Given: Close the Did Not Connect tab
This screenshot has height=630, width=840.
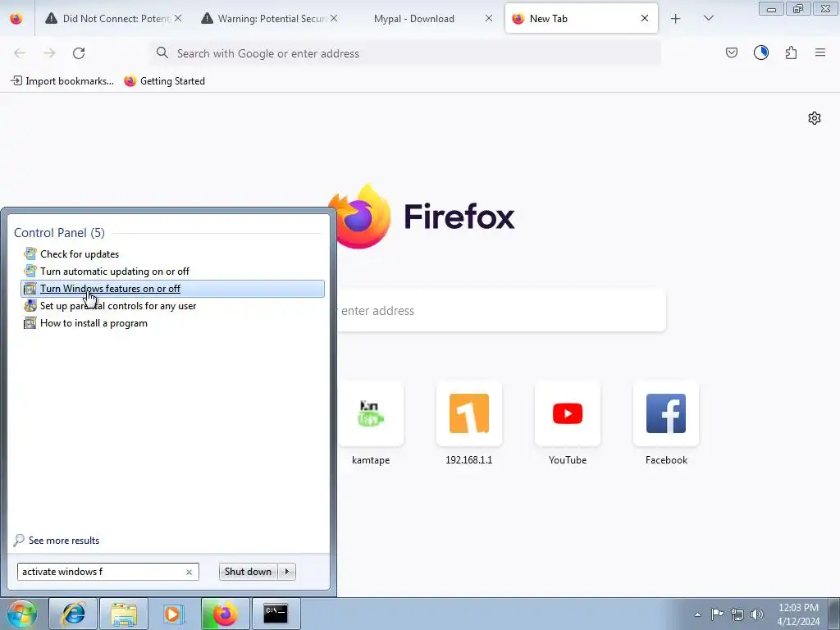Looking at the screenshot, I should click(x=178, y=18).
